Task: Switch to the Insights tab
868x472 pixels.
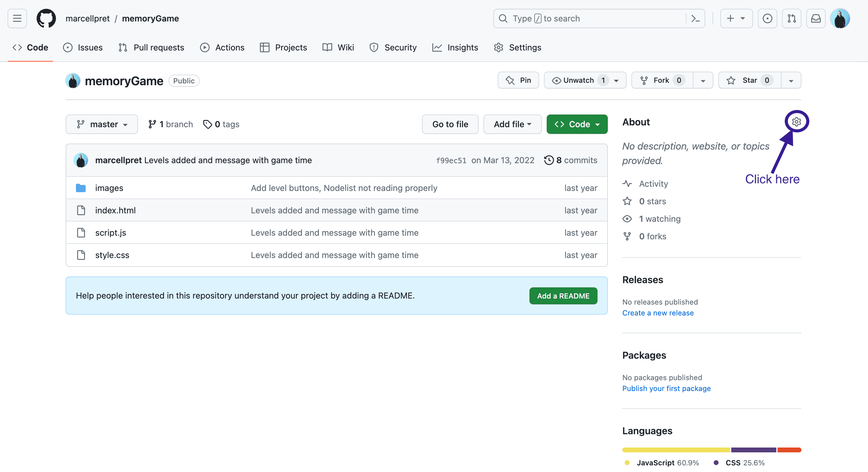Action: (455, 47)
